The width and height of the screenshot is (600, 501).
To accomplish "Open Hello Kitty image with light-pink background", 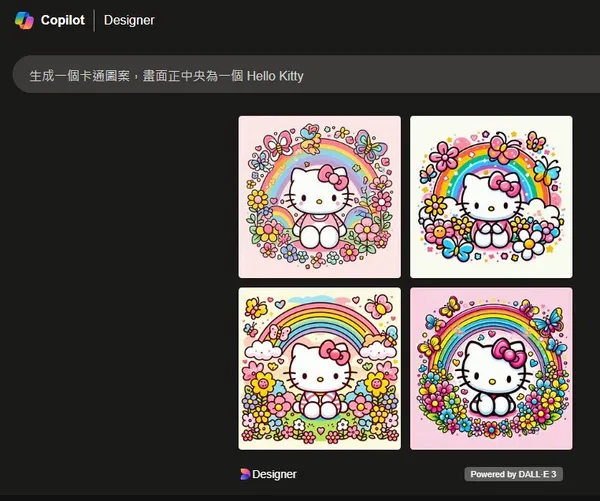I will coord(320,197).
